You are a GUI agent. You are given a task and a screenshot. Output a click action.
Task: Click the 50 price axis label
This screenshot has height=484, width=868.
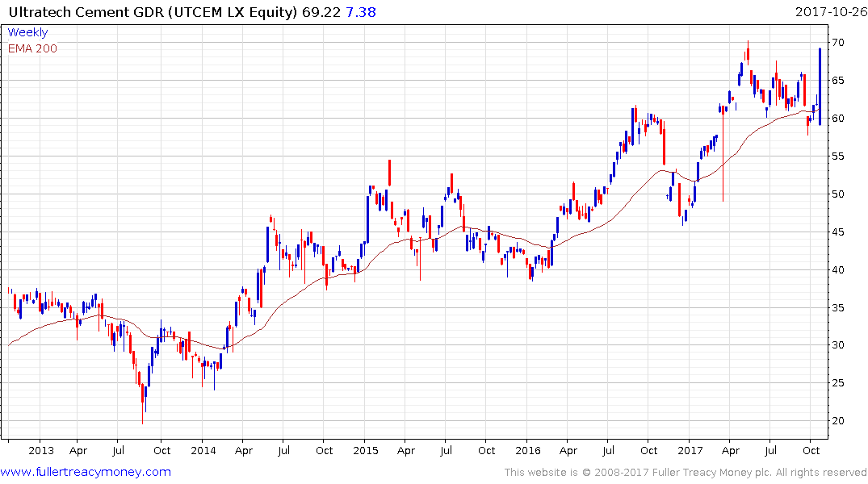point(837,194)
